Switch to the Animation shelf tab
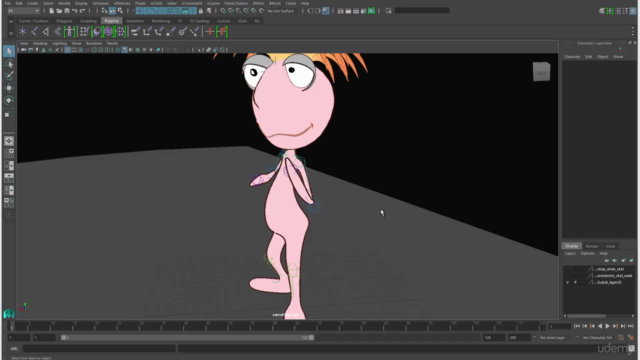Screen dimensions: 640x360 135,21
